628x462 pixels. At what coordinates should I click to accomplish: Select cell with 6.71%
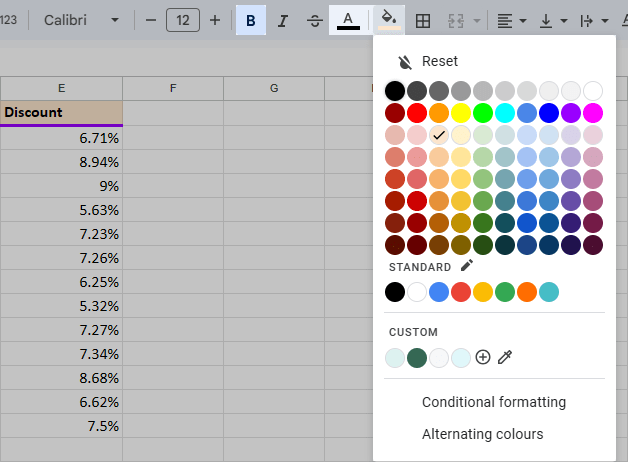pyautogui.click(x=61, y=138)
